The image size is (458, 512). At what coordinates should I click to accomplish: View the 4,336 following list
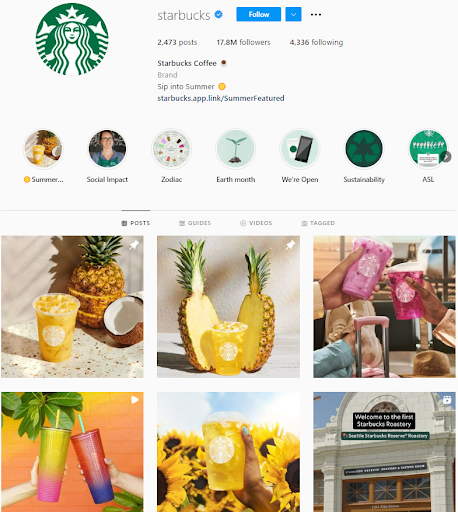[x=316, y=42]
